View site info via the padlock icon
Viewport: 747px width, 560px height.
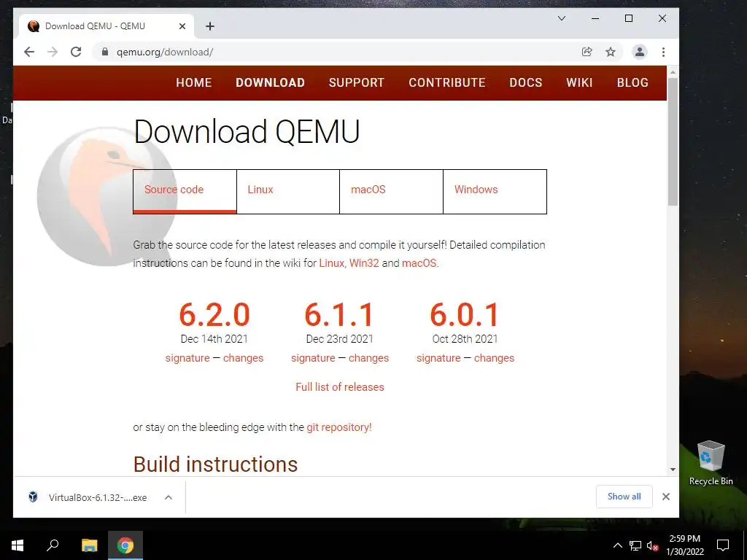(x=105, y=52)
